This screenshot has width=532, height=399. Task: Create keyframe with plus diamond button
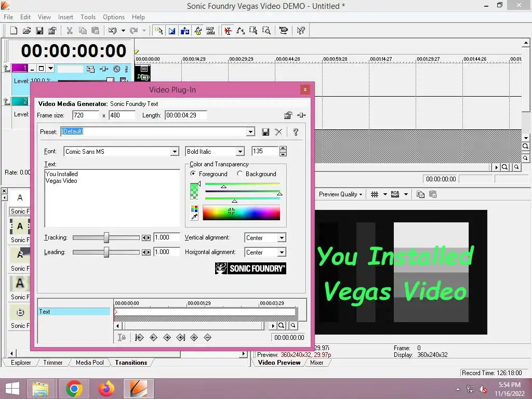(194, 337)
